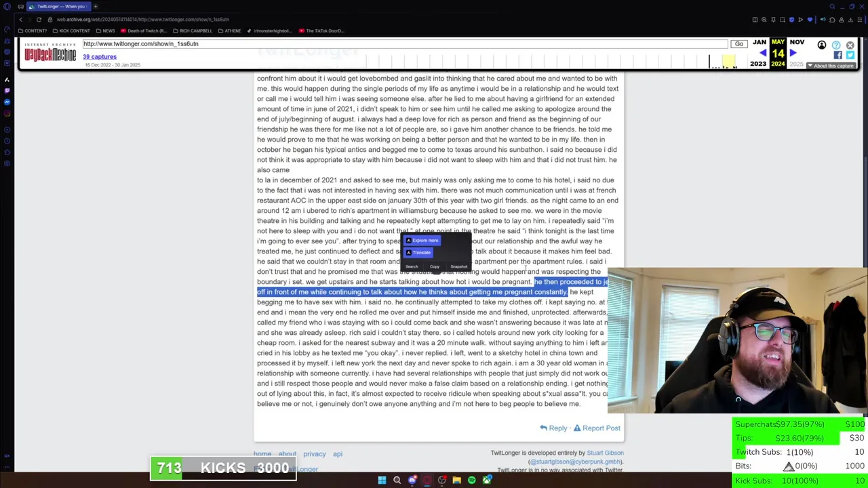The height and width of the screenshot is (488, 868).
Task: Click Copy in selection popup
Action: (435, 266)
